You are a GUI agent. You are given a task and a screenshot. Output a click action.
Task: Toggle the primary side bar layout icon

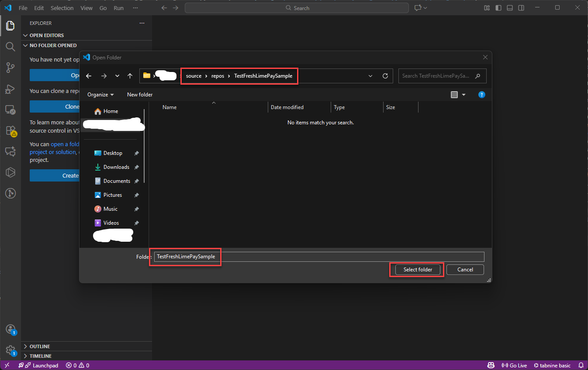[x=498, y=8]
